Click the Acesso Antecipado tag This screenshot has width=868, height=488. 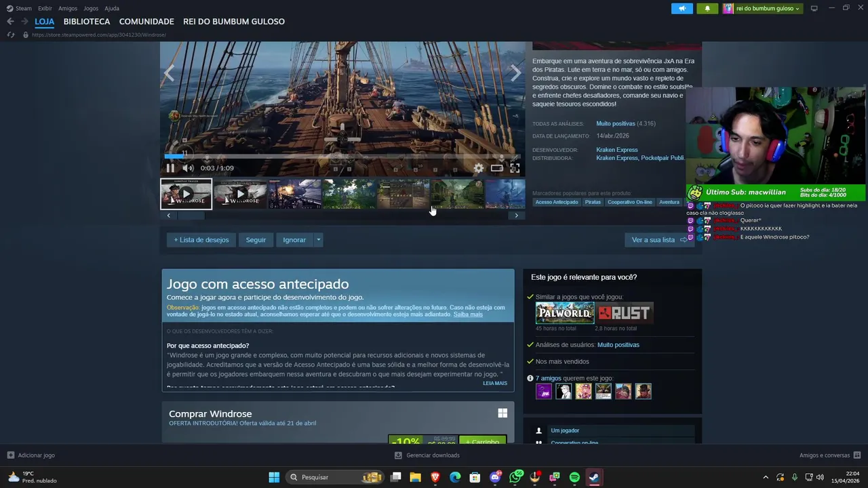click(x=557, y=202)
